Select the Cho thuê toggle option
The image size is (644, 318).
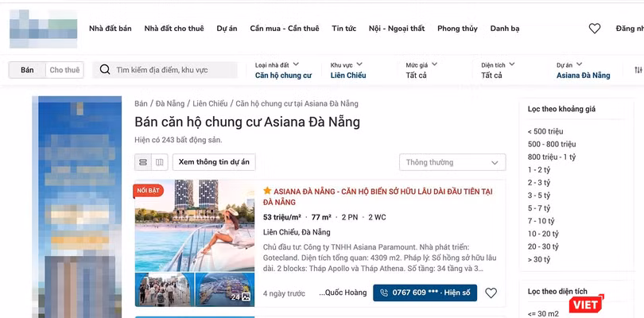pyautogui.click(x=64, y=70)
